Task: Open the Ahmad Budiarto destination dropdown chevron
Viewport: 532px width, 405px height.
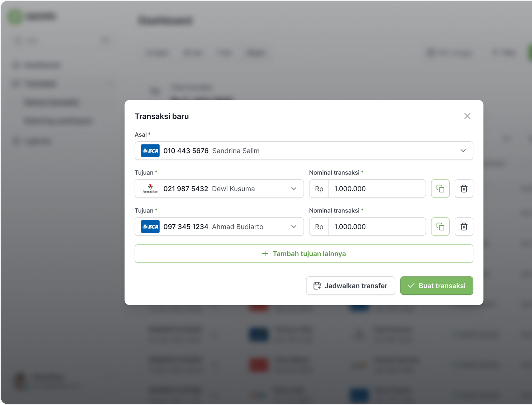Action: coord(294,226)
